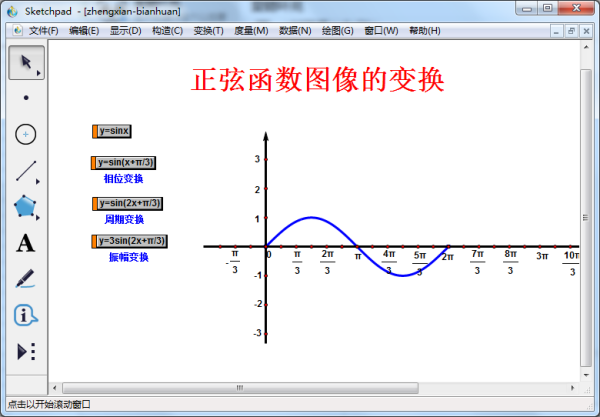600x417 pixels.
Task: Open the 帮助(H) menu
Action: [419, 31]
